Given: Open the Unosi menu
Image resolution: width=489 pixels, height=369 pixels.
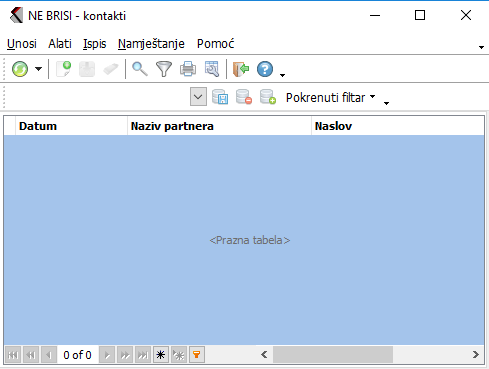Looking at the screenshot, I should [22, 44].
